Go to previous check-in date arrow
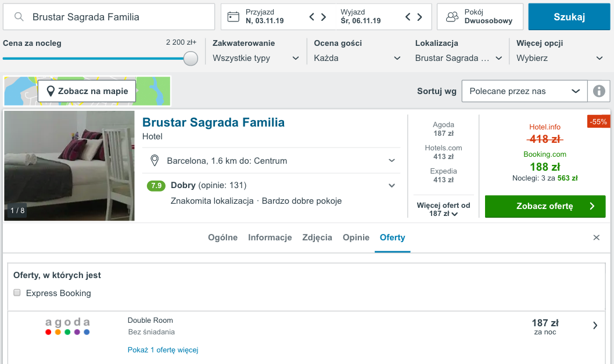Image resolution: width=614 pixels, height=364 pixels. point(312,17)
